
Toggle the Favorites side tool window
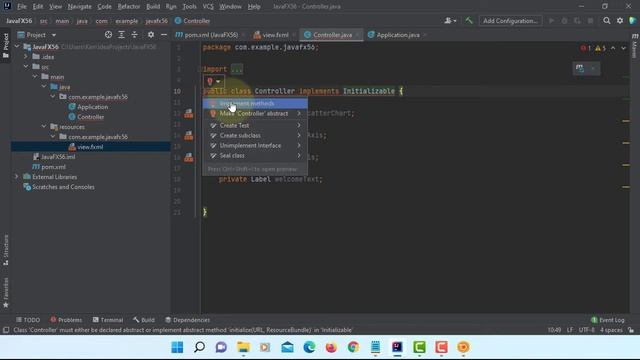[6, 293]
